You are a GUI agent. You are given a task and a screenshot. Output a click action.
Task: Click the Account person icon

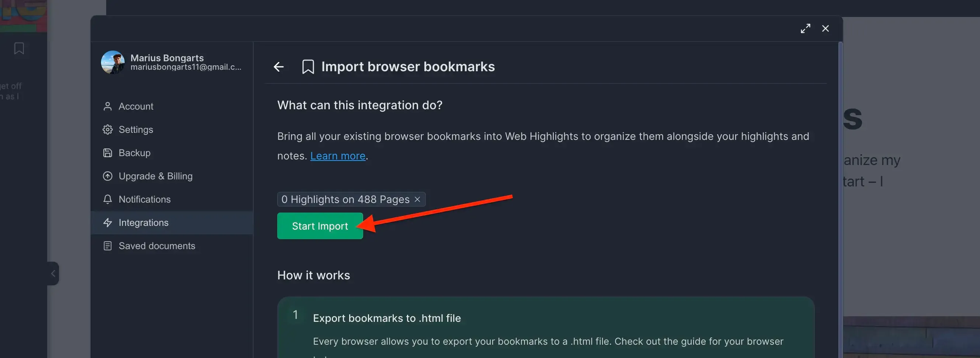pyautogui.click(x=108, y=106)
